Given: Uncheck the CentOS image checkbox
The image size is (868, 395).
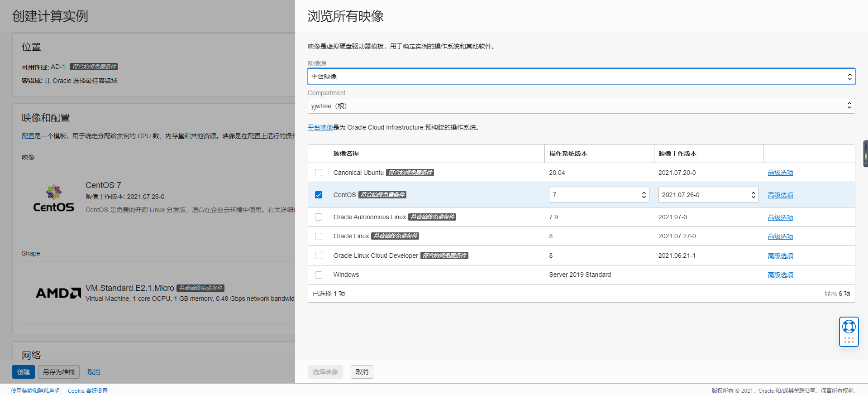Looking at the screenshot, I should coord(319,195).
